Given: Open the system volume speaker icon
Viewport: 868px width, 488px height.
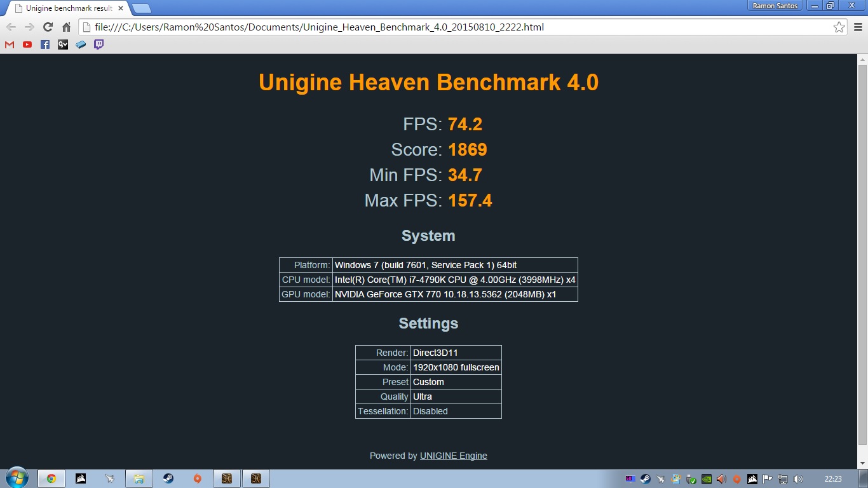Looking at the screenshot, I should click(798, 479).
